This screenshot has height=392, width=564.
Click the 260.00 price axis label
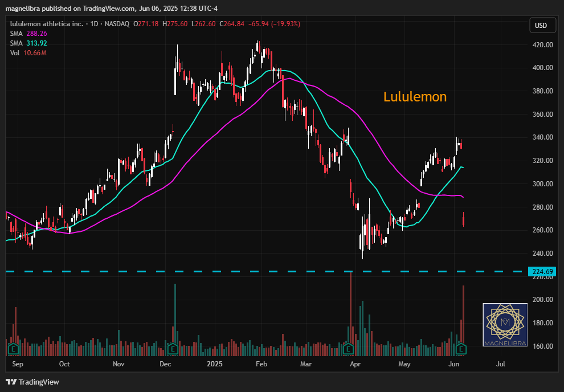[543, 230]
